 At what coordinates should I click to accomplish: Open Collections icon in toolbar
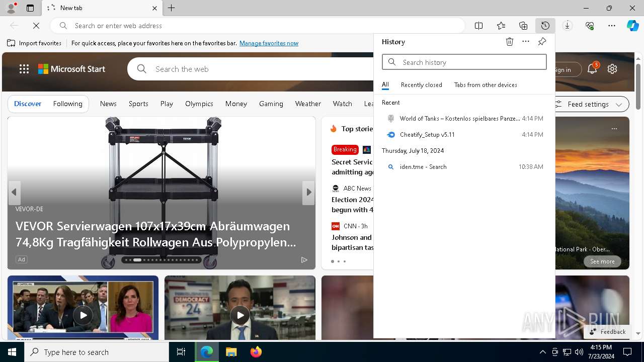(523, 26)
